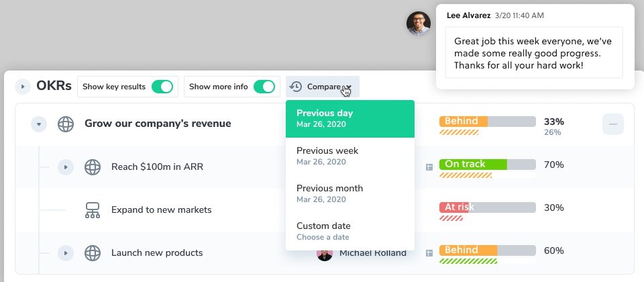
Task: Click org-chart icon beside Expand to new markets
Action: click(x=93, y=209)
